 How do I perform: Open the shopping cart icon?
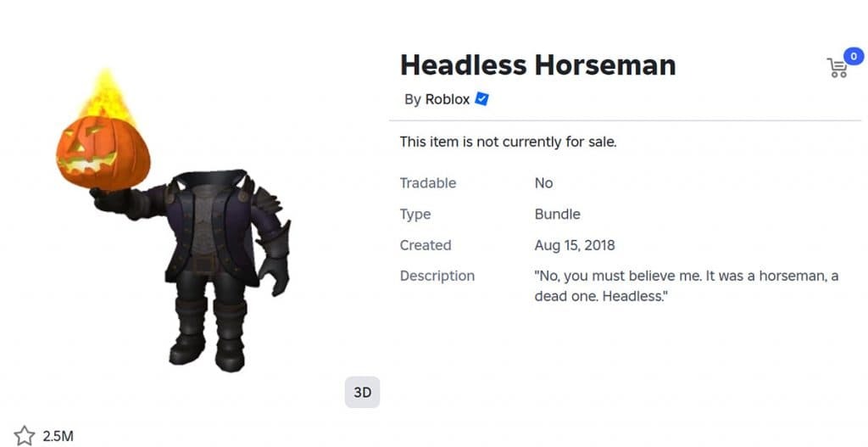(837, 69)
